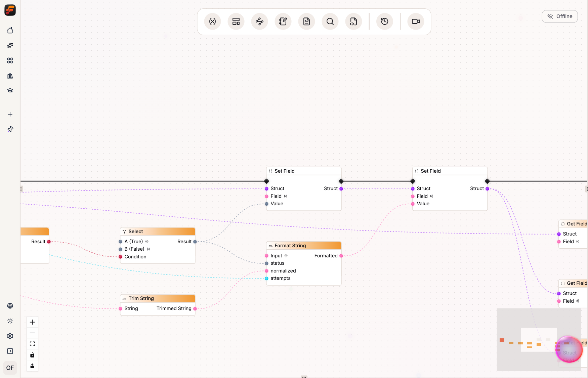The image size is (588, 378).
Task: Open the OF user avatar menu
Action: [10, 368]
